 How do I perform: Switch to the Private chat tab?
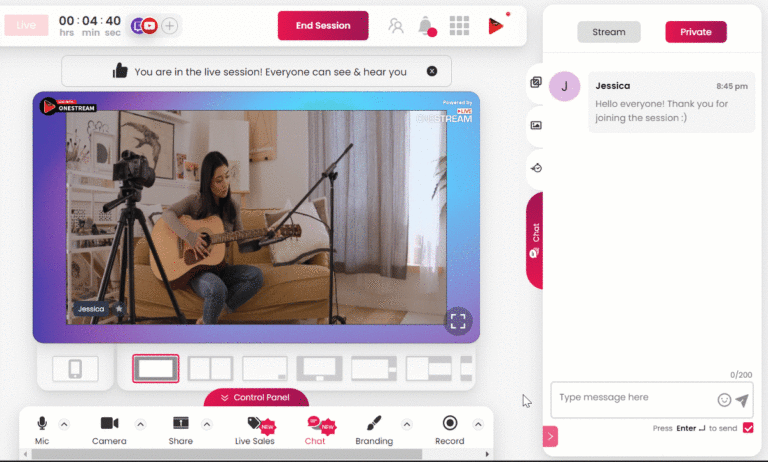pos(696,32)
